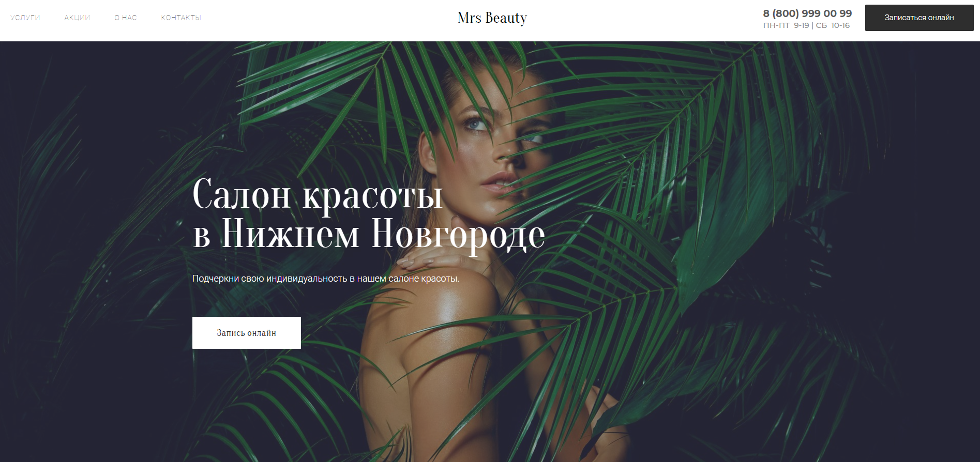Click the word Beauty in the logo
Image resolution: width=980 pixels, height=462 pixels.
coord(506,18)
